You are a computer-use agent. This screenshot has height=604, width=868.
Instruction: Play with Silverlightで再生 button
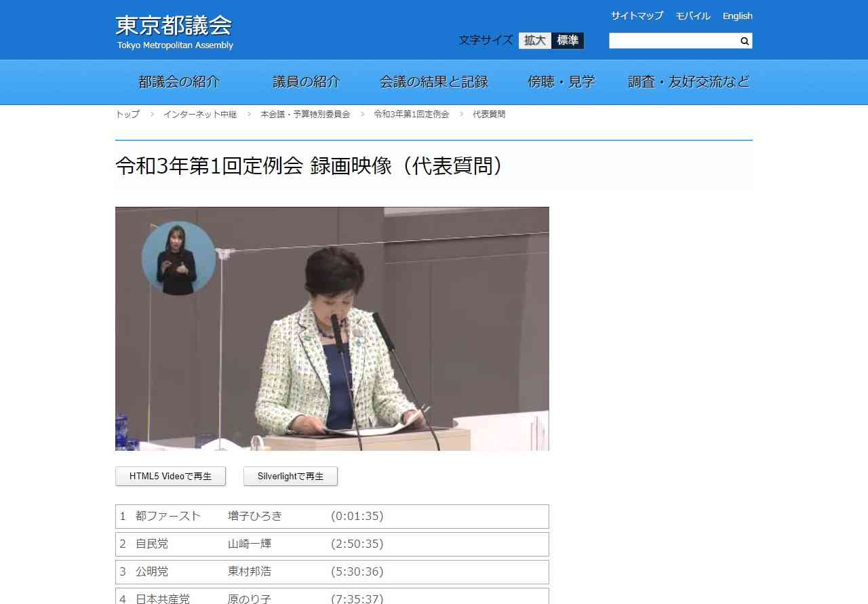coord(290,477)
